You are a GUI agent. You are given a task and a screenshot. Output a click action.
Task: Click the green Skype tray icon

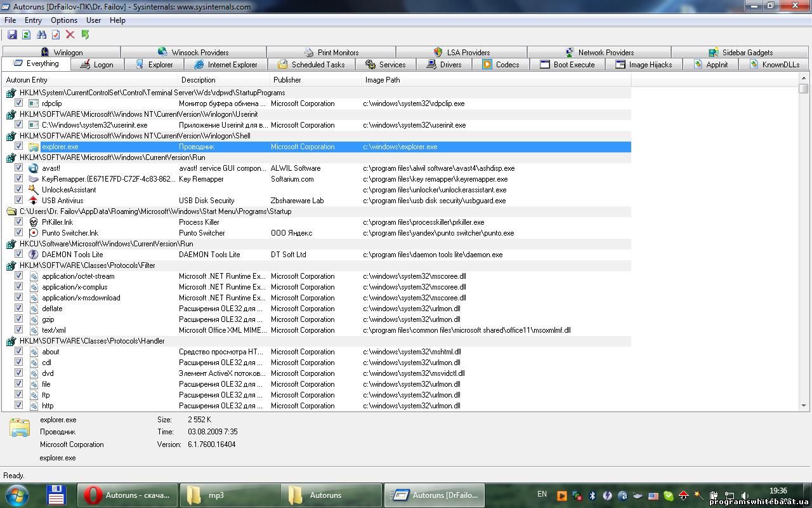tap(669, 495)
